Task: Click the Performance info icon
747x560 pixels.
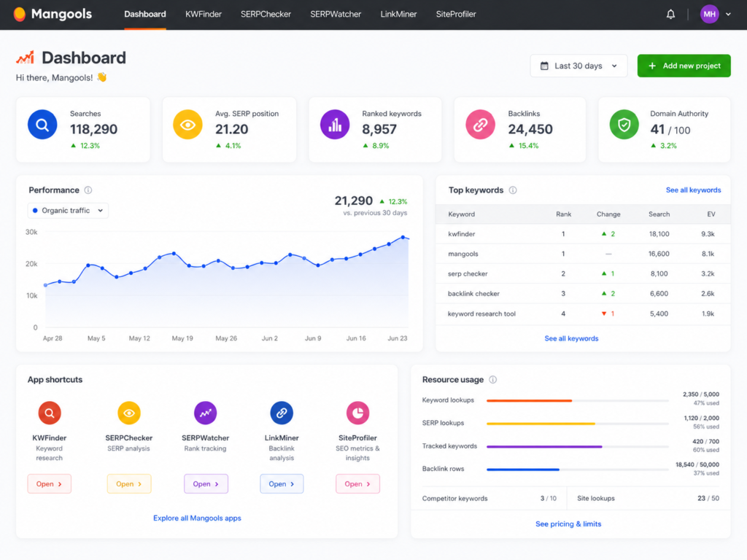Action: (88, 190)
